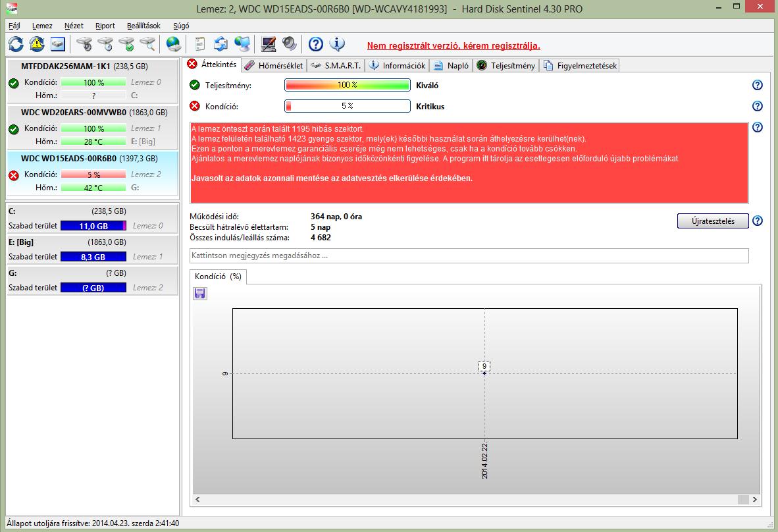Click the Kattintson megjegyzés megadásához comment field
778x532 pixels.
point(469,255)
